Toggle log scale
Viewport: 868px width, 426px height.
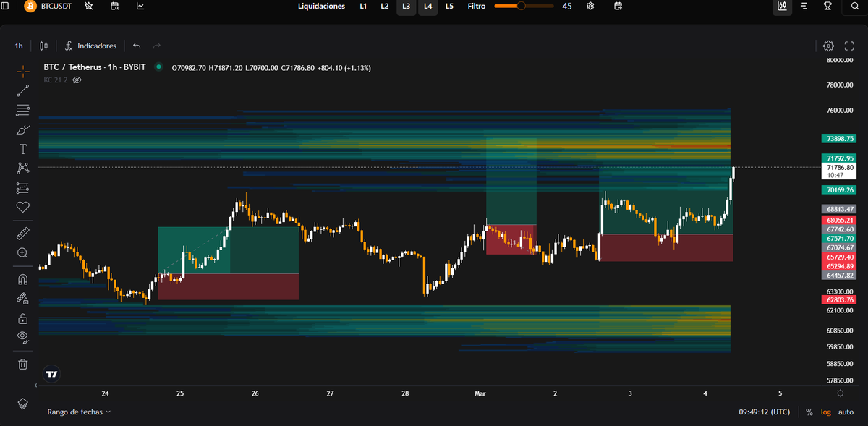tap(825, 412)
